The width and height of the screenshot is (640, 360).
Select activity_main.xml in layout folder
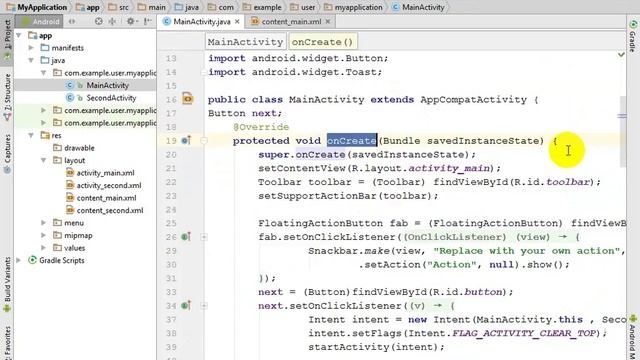105,173
